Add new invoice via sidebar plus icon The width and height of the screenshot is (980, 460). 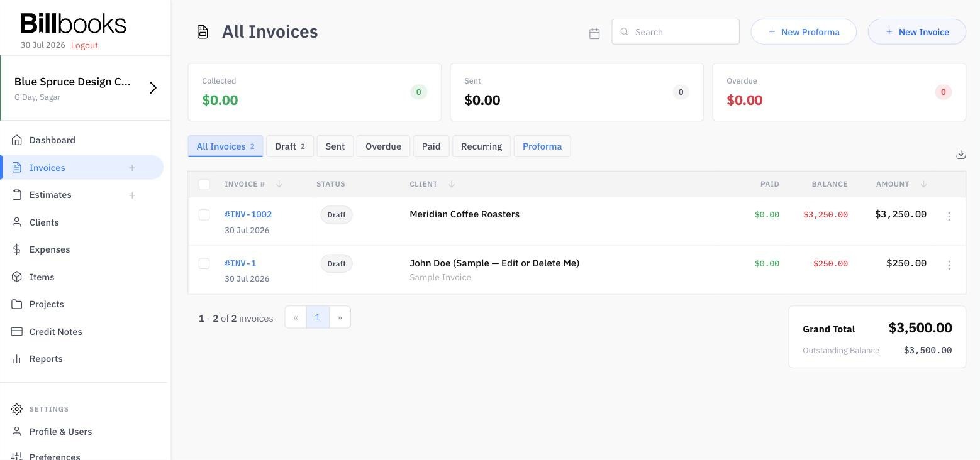[132, 168]
